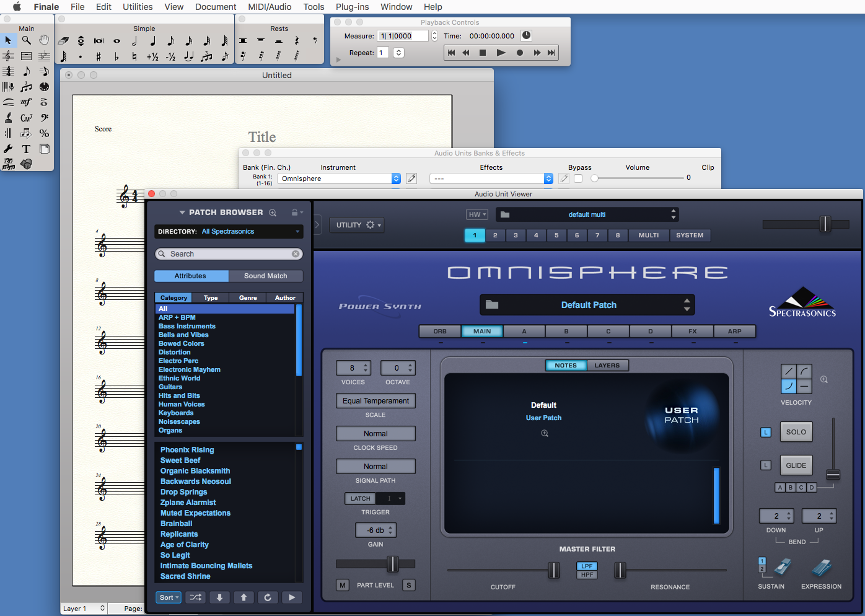The image size is (865, 616).
Task: Toggle the S solo button for Part Level
Action: click(408, 585)
